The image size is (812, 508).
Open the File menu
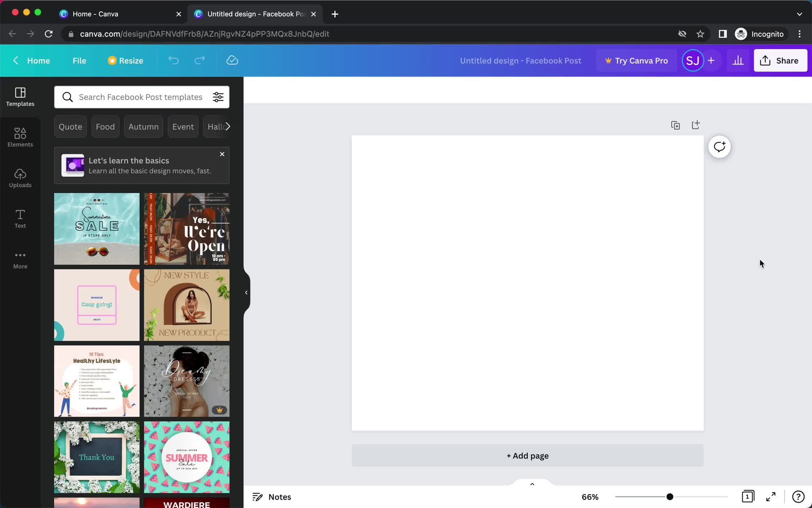pos(79,61)
